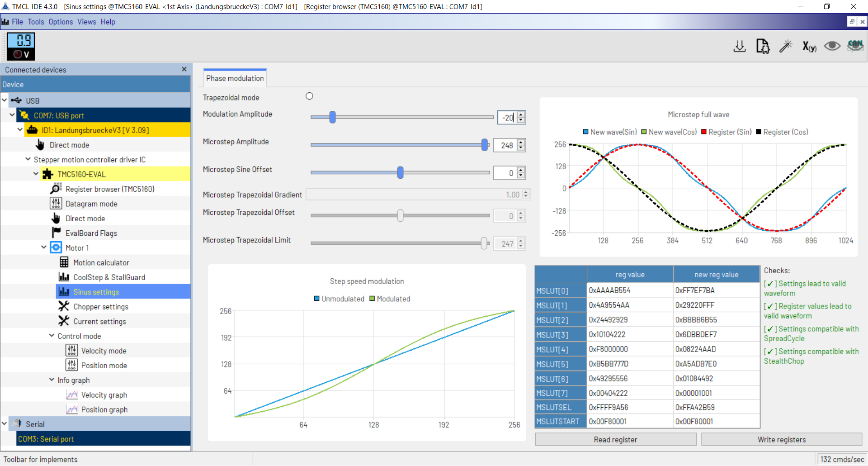The image size is (868, 466).
Task: Click the eye icon in the toolbar
Action: tap(832, 46)
